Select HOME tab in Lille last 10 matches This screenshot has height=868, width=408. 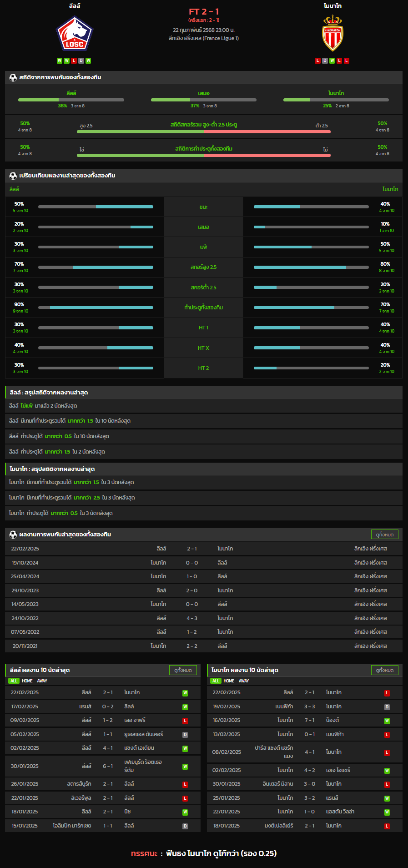(x=27, y=681)
